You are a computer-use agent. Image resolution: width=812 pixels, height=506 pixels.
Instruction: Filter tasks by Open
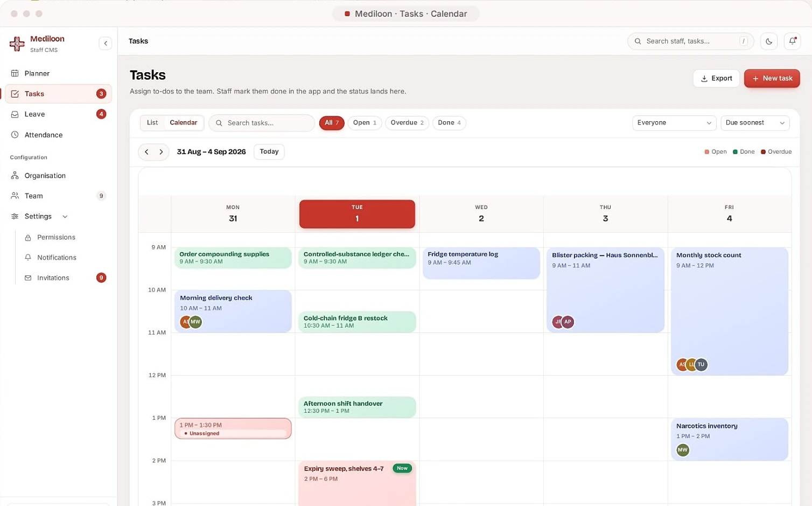coord(365,123)
